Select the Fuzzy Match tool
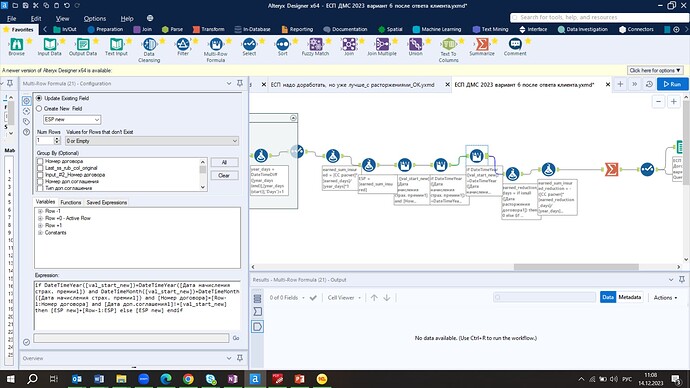Viewport: 690px width, 388px height. click(316, 44)
